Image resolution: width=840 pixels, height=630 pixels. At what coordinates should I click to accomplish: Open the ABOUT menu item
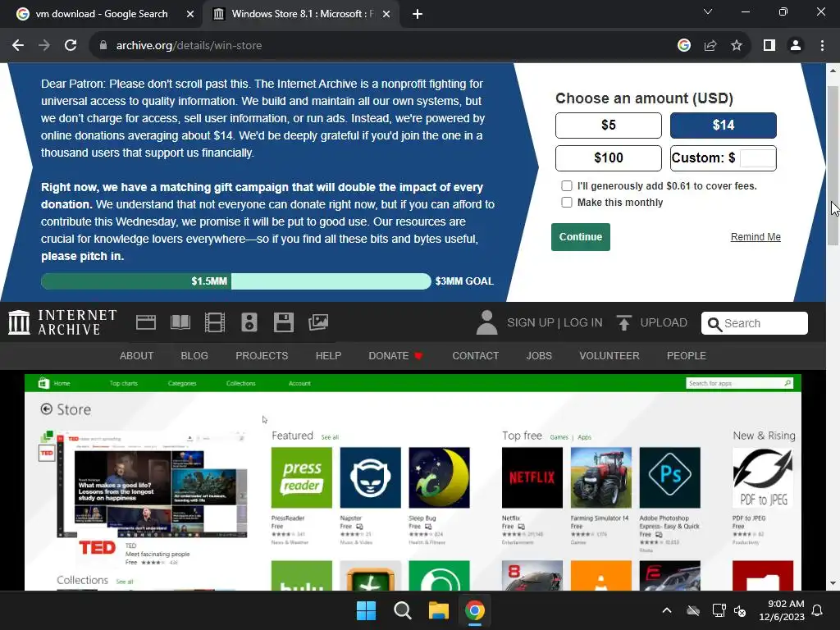(x=137, y=356)
